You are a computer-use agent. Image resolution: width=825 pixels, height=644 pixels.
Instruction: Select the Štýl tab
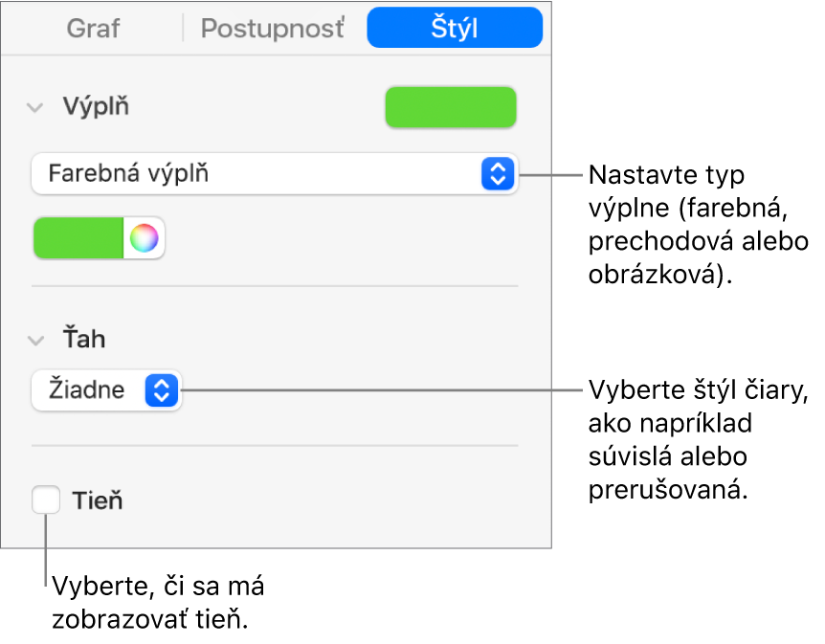[455, 29]
